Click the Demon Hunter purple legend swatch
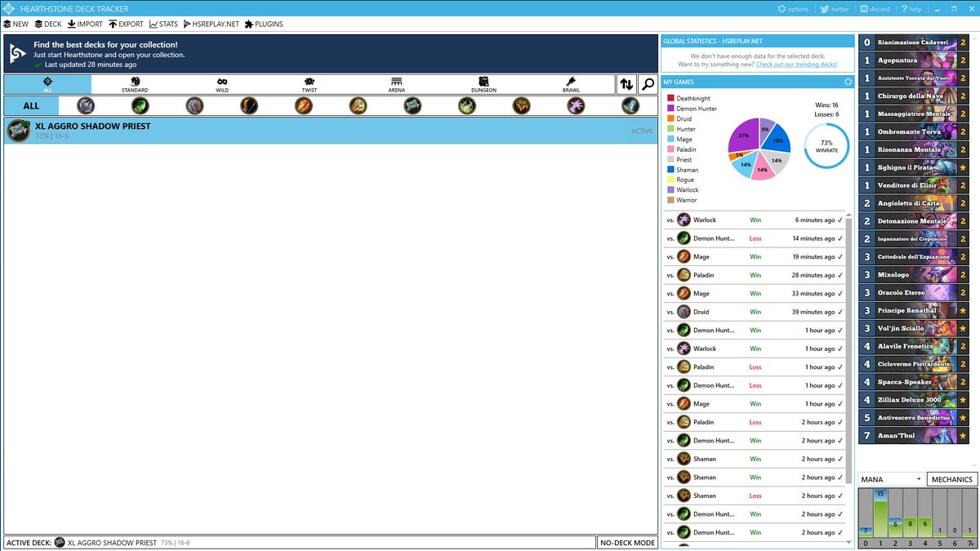Viewport: 980px width, 551px height. 670,109
